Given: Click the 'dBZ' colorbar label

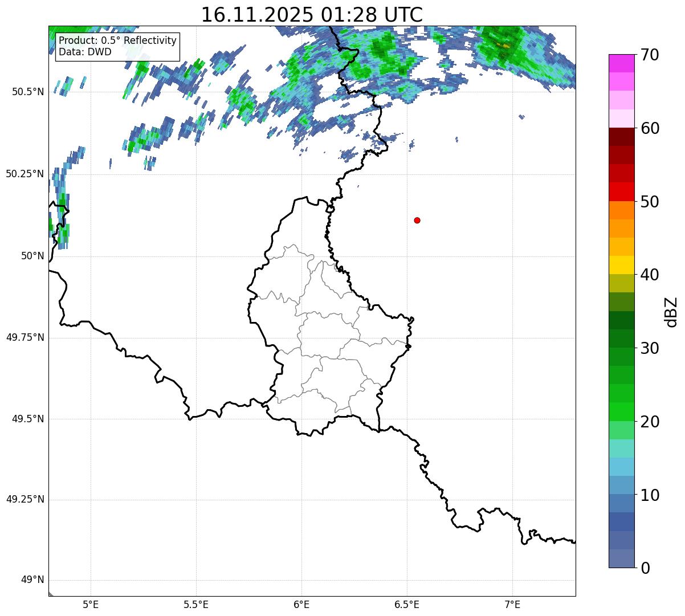Looking at the screenshot, I should [x=671, y=311].
